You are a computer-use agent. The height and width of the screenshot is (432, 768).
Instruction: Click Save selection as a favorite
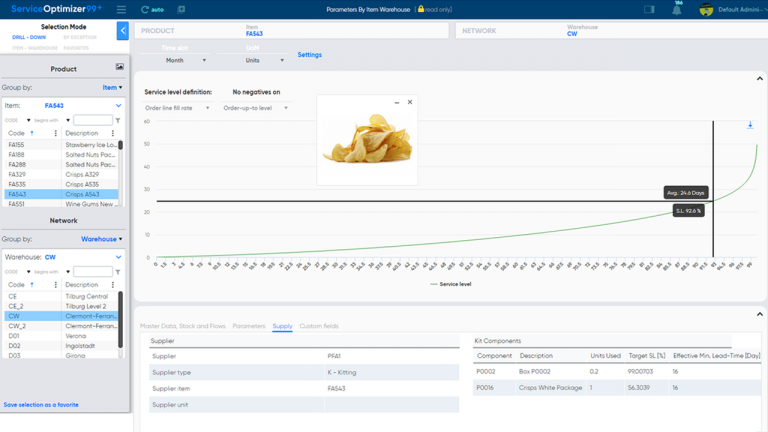click(x=41, y=405)
